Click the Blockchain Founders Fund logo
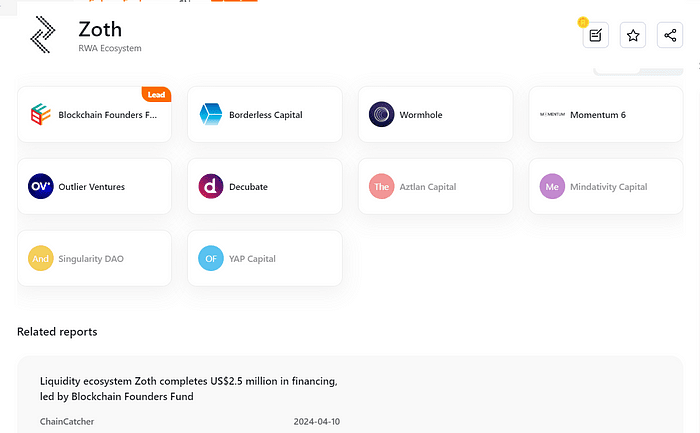This screenshot has height=433, width=700. [x=41, y=115]
